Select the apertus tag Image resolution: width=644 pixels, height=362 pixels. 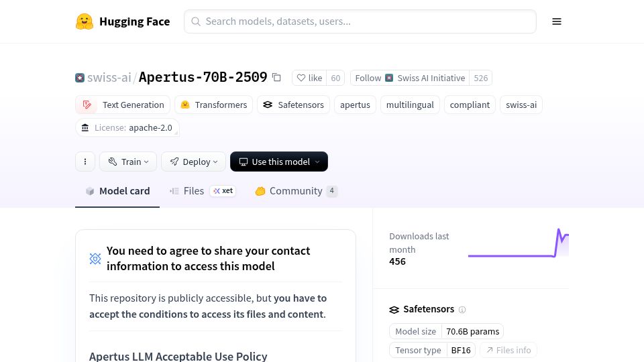click(355, 105)
